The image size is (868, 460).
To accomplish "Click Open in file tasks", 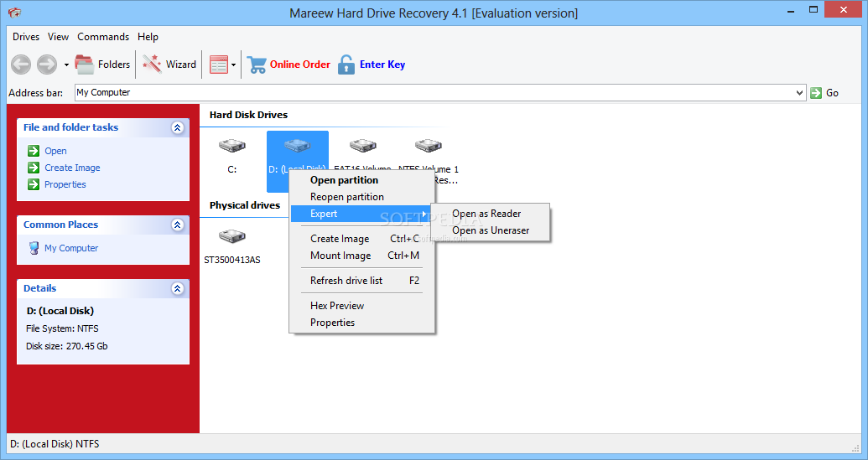I will (x=55, y=151).
